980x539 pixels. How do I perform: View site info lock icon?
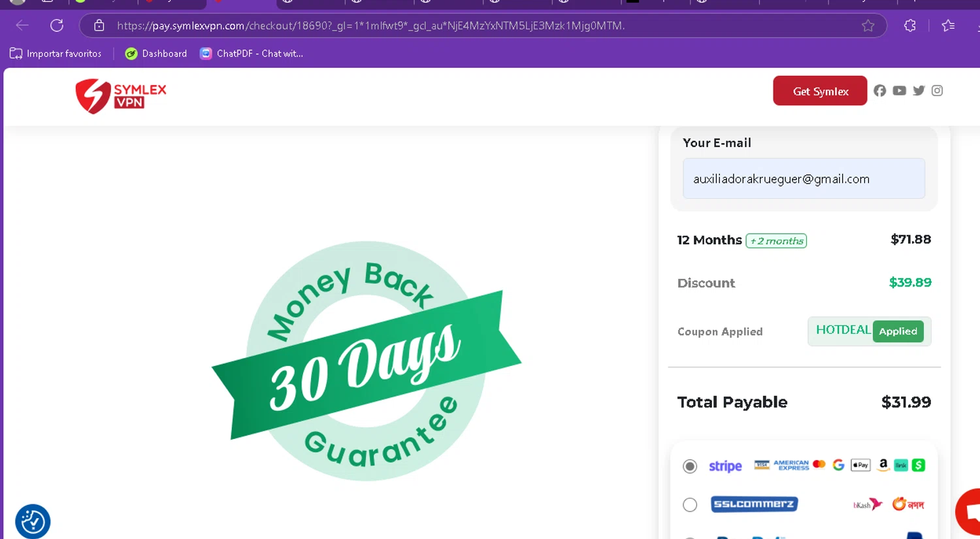click(x=99, y=25)
